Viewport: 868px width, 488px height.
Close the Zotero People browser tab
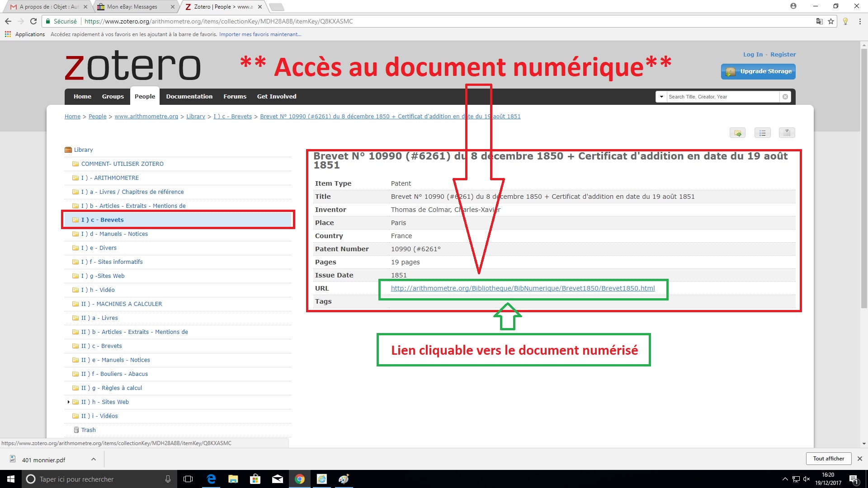click(x=260, y=7)
